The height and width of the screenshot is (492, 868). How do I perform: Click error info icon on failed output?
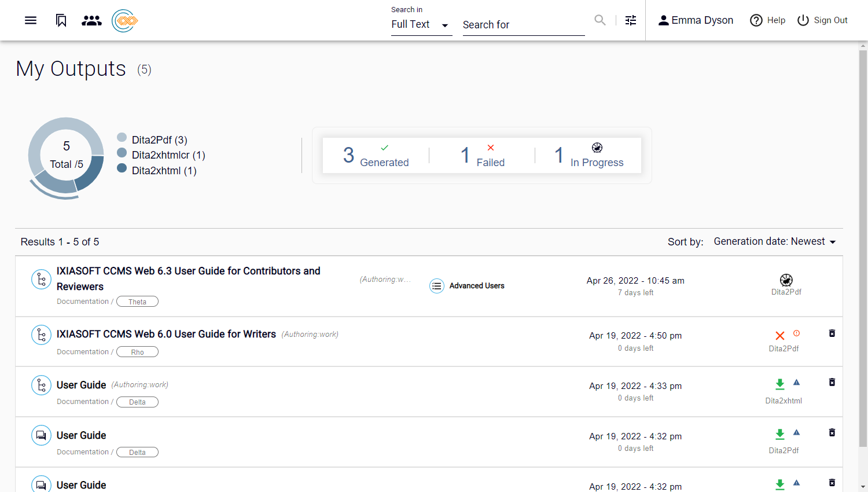click(x=796, y=333)
